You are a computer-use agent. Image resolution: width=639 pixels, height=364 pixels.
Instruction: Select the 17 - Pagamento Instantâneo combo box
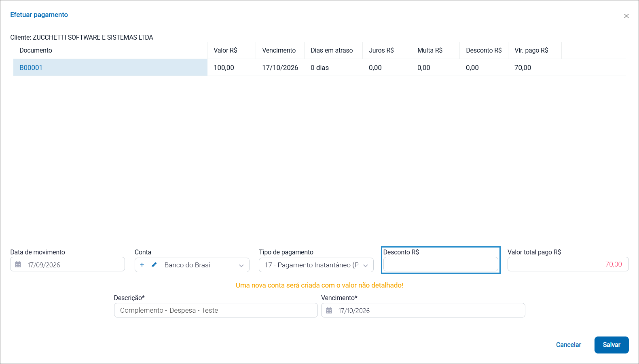pyautogui.click(x=316, y=265)
